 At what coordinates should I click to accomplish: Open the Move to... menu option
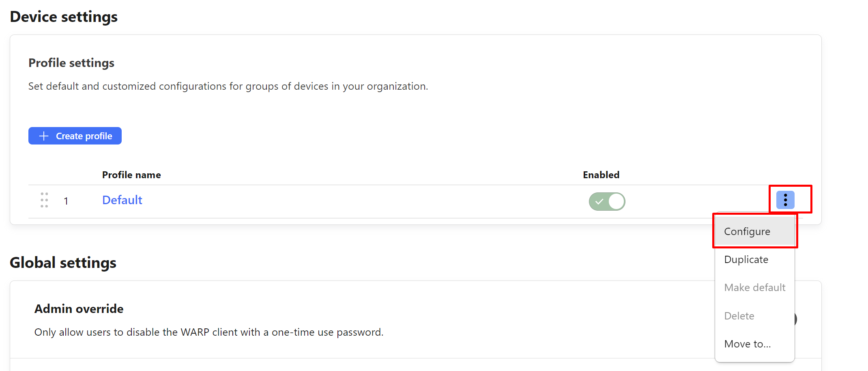point(748,344)
